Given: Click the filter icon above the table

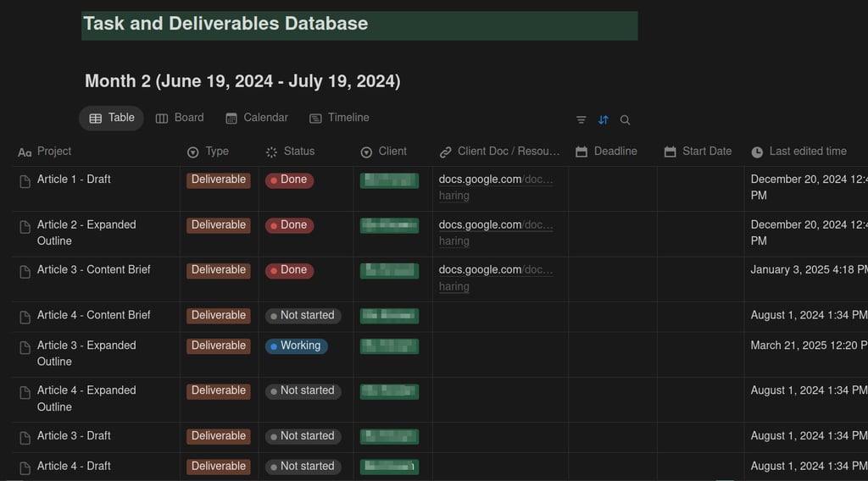Looking at the screenshot, I should tap(581, 120).
